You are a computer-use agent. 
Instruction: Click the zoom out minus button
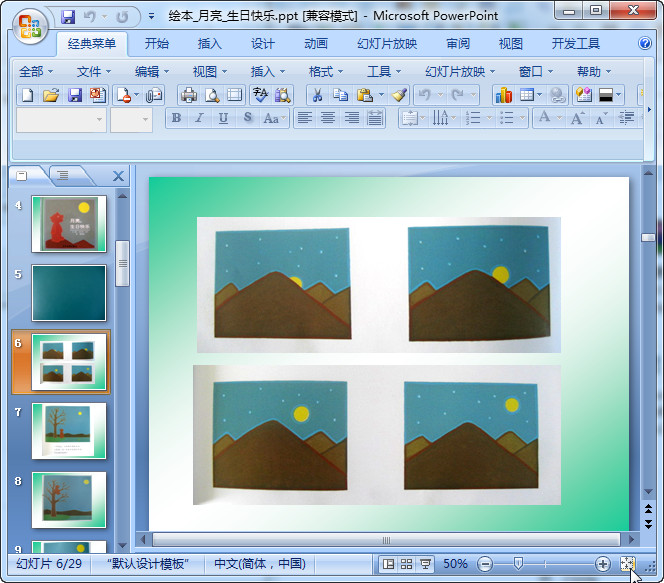tap(485, 564)
